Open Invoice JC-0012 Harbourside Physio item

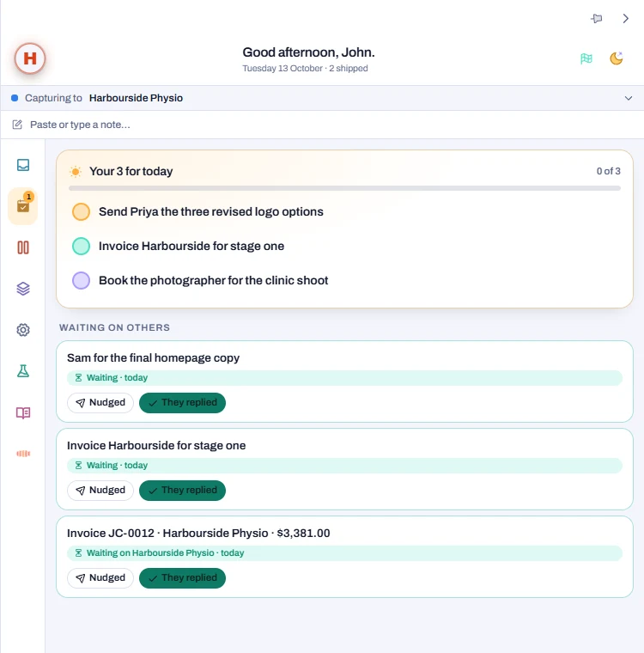point(198,533)
